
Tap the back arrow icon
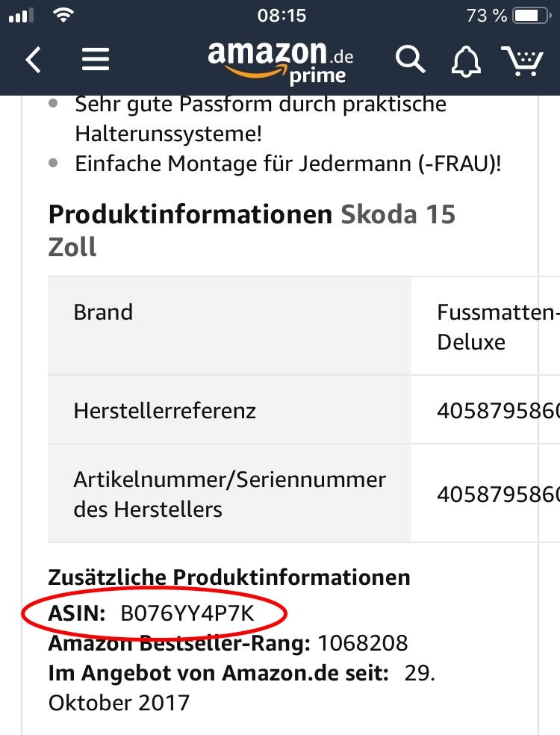(33, 60)
